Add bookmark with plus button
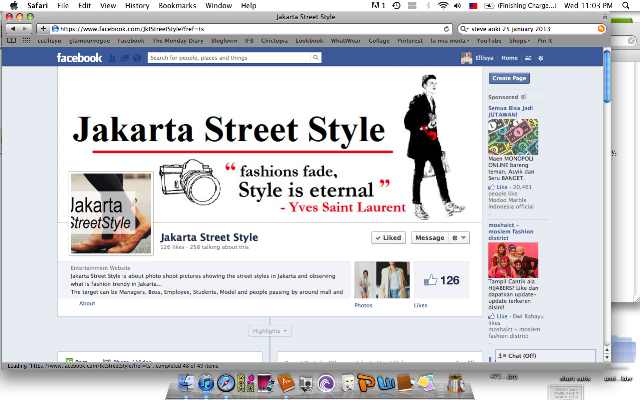Screen dimensions: 640x400 pos(43,29)
